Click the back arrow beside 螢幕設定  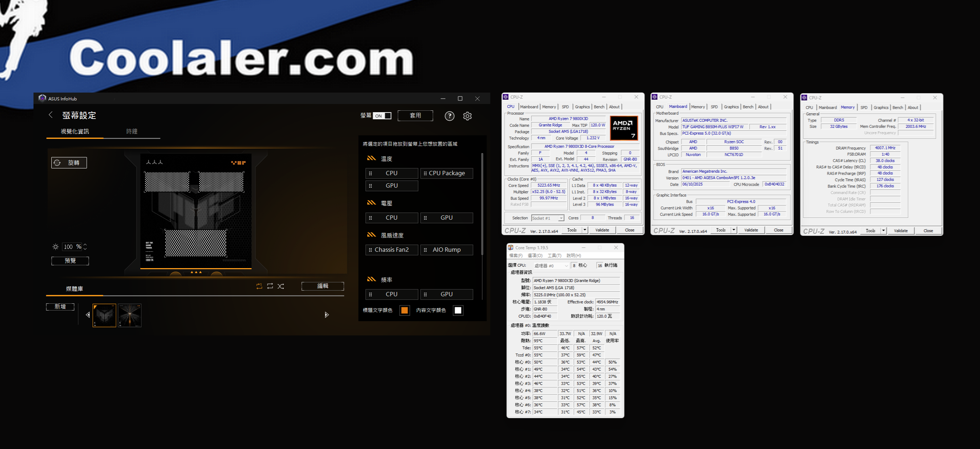(x=51, y=115)
